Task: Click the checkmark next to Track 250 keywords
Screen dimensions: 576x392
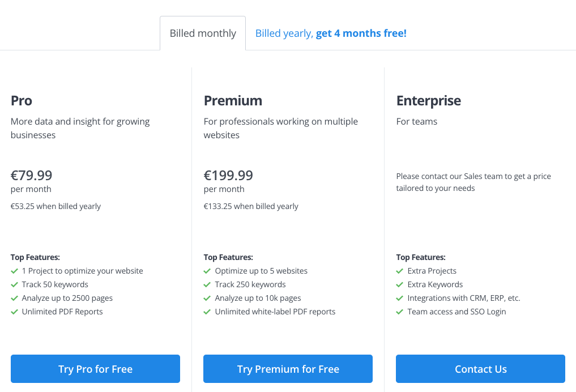Action: click(x=207, y=285)
